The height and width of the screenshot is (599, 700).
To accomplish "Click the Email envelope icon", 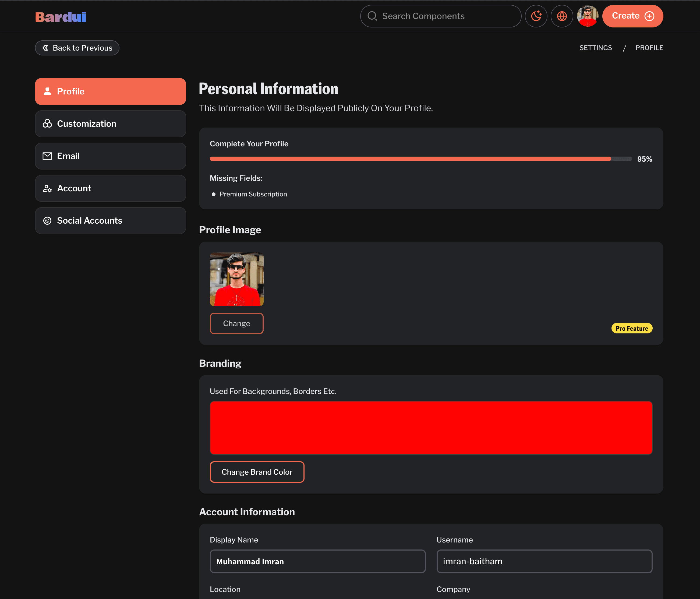I will 47,156.
